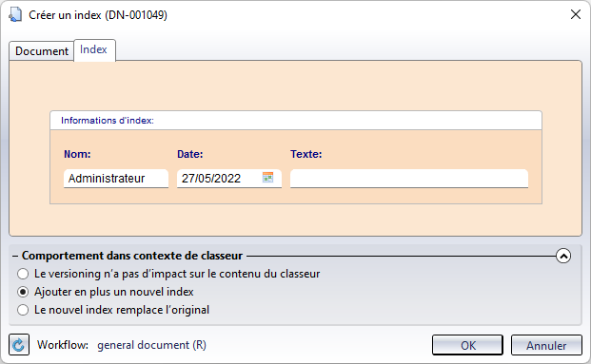The image size is (591, 364).
Task: Click the 'general document (R)' workflow text
Action: (151, 345)
